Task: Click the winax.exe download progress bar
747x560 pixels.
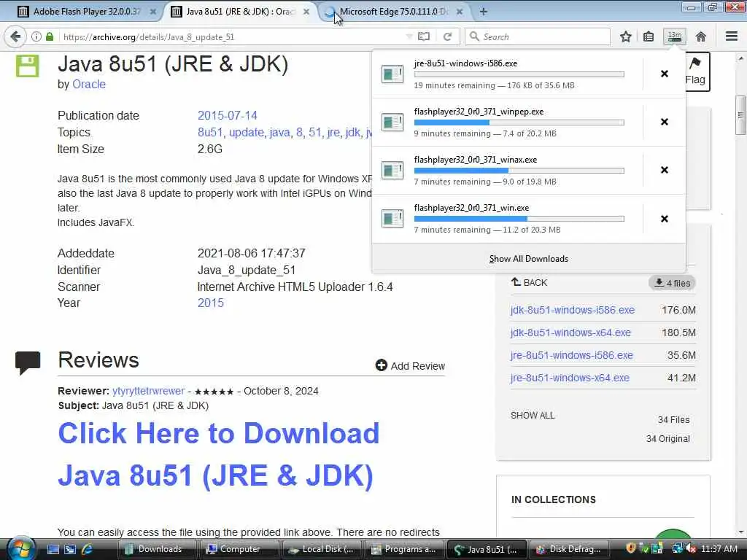Action: coord(519,171)
